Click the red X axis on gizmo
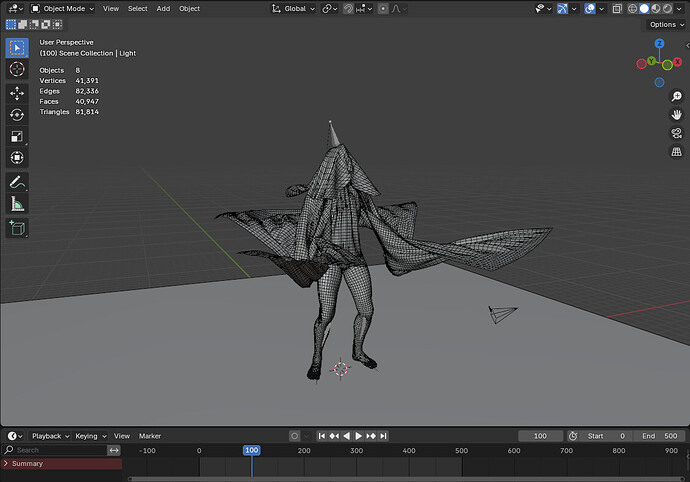Image resolution: width=690 pixels, height=482 pixels. 678,62
